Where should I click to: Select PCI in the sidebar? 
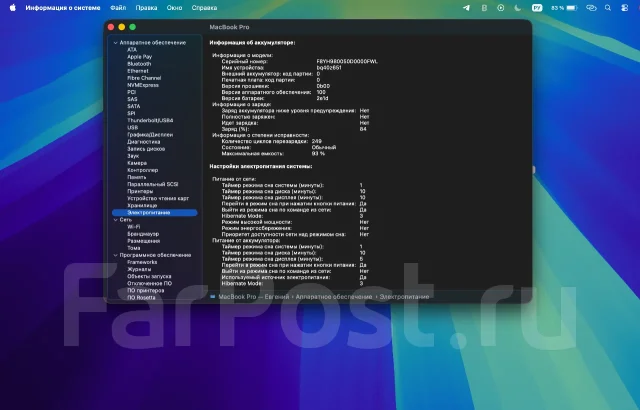click(131, 92)
